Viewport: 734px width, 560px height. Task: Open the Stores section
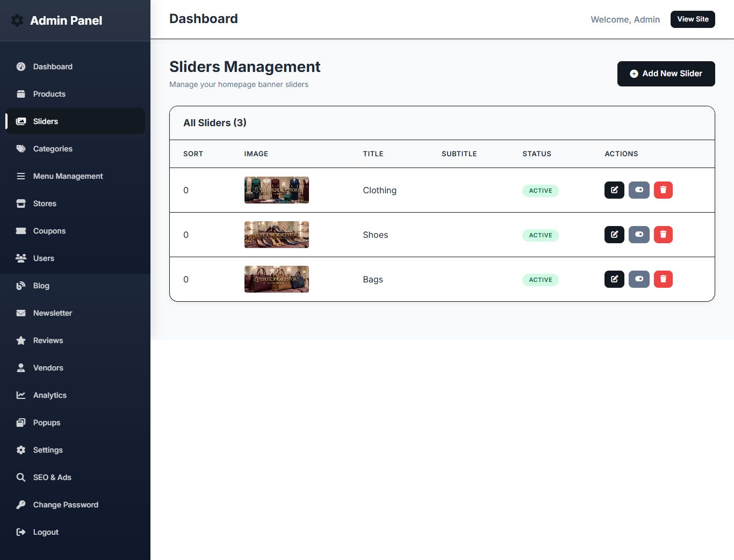[x=75, y=203]
